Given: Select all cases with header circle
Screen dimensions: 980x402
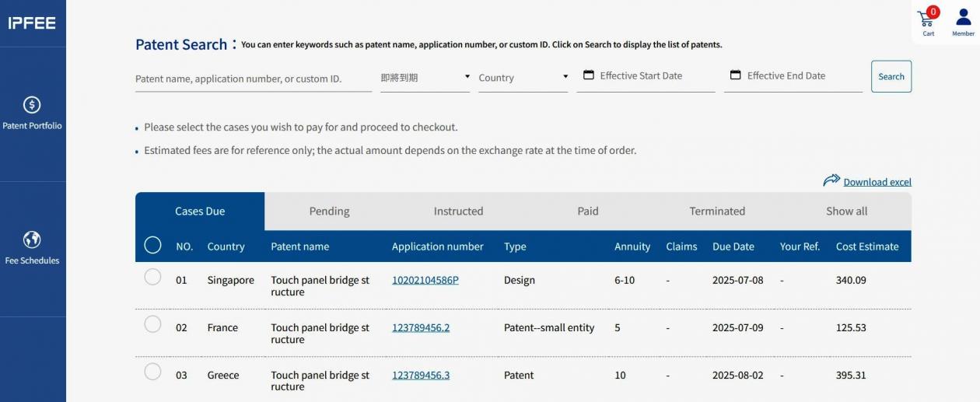Looking at the screenshot, I should click(152, 246).
